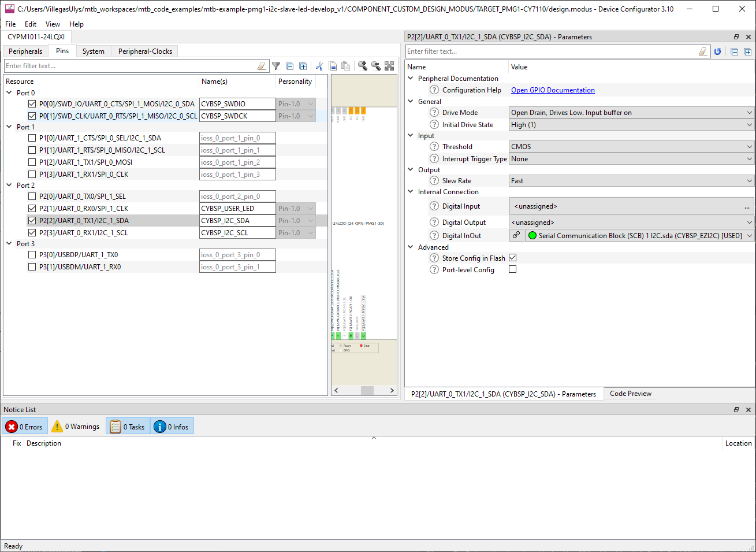Open the Digital InOut connection dropdown
This screenshot has height=552, width=756.
click(x=640, y=235)
